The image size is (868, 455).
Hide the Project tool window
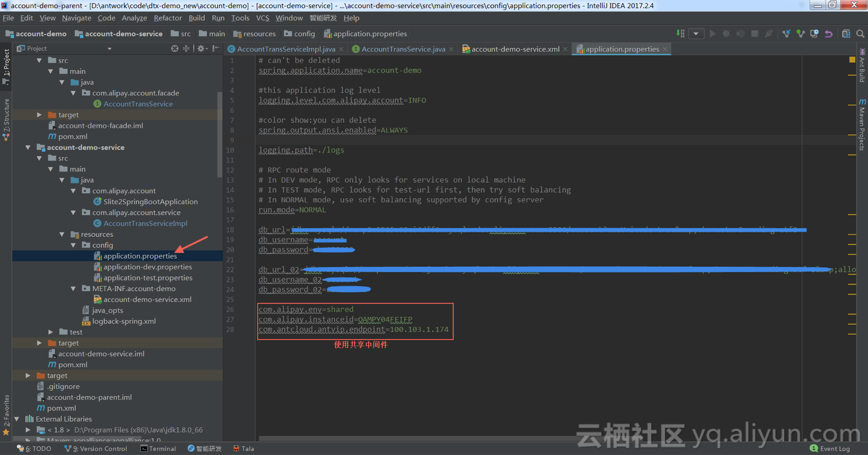click(x=216, y=48)
